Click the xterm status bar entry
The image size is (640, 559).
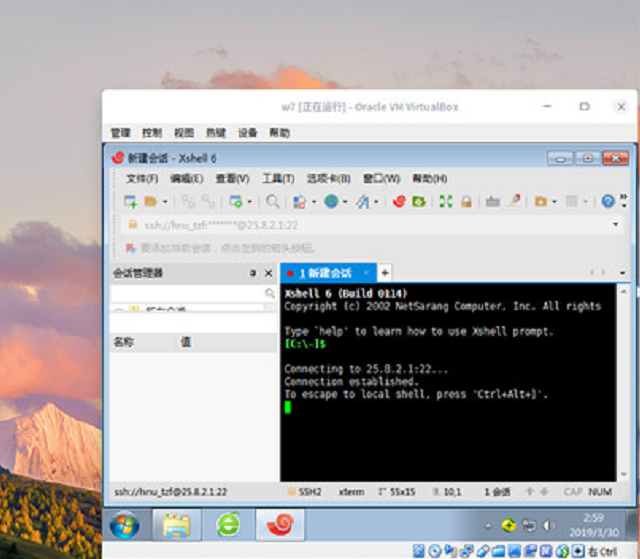pos(351,492)
